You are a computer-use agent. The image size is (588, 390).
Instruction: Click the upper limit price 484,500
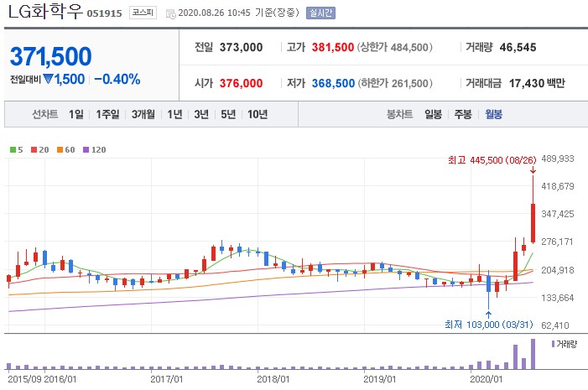click(x=409, y=47)
